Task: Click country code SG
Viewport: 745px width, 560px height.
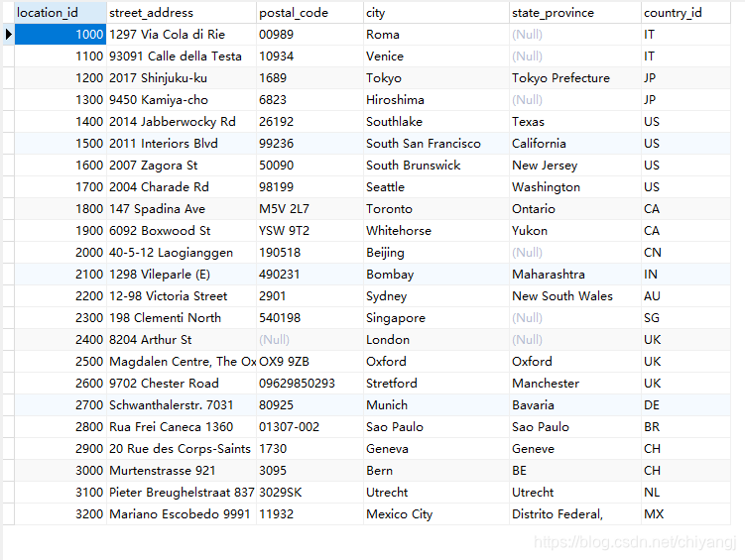Action: point(685,318)
